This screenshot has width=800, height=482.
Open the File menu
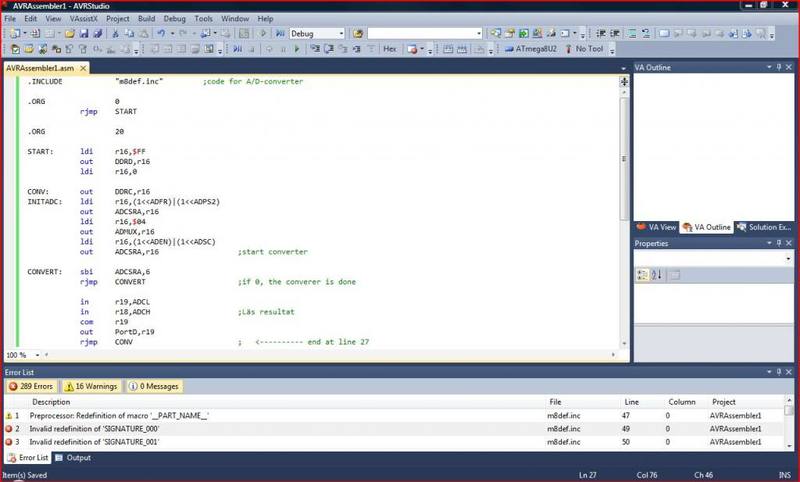pos(10,19)
